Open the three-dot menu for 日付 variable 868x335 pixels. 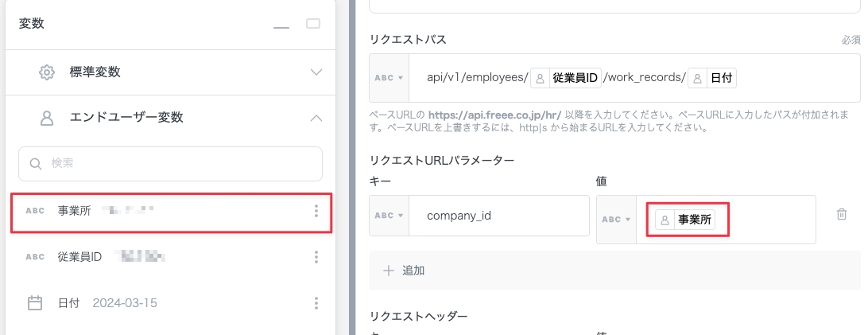[316, 303]
